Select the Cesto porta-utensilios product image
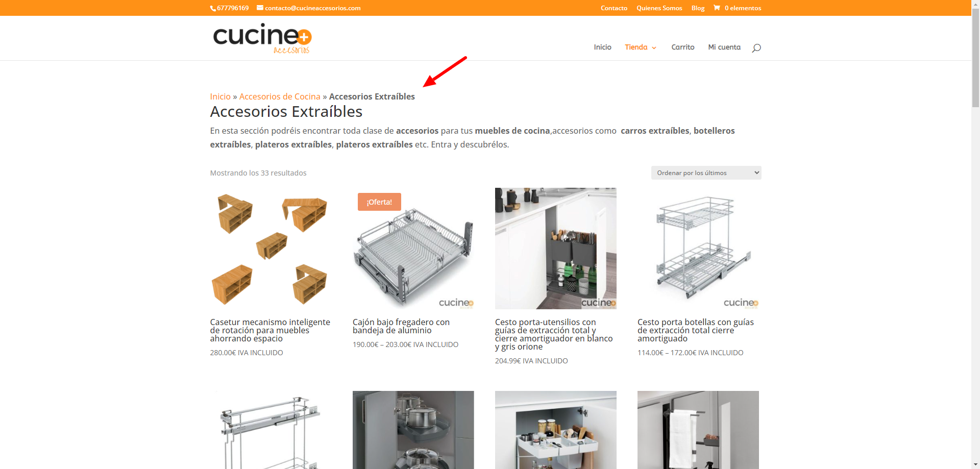This screenshot has width=980, height=469. tap(555, 249)
